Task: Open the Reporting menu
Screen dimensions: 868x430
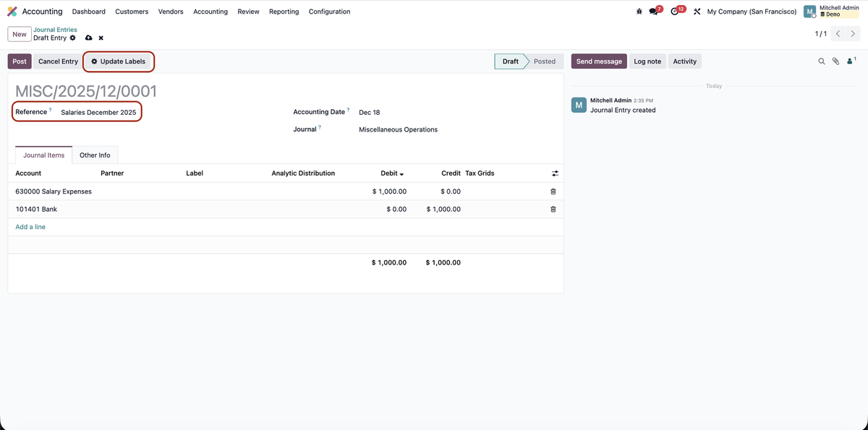Action: point(284,11)
